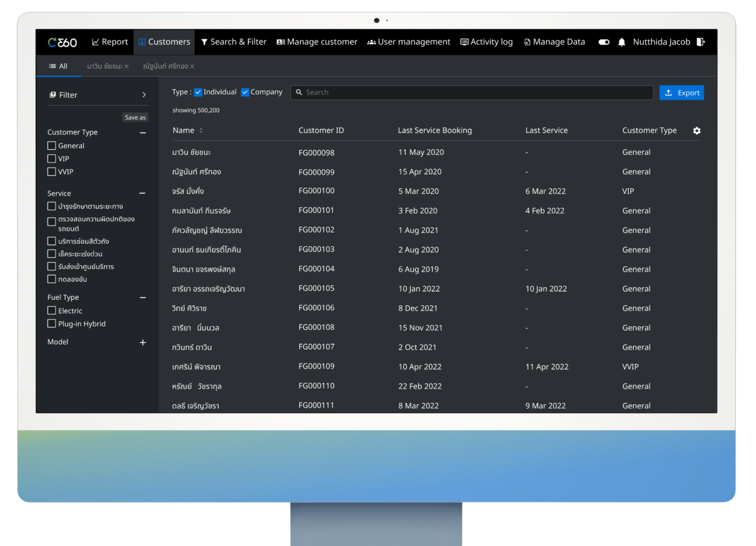
Task: Expand the Model filter section
Action: click(x=142, y=343)
